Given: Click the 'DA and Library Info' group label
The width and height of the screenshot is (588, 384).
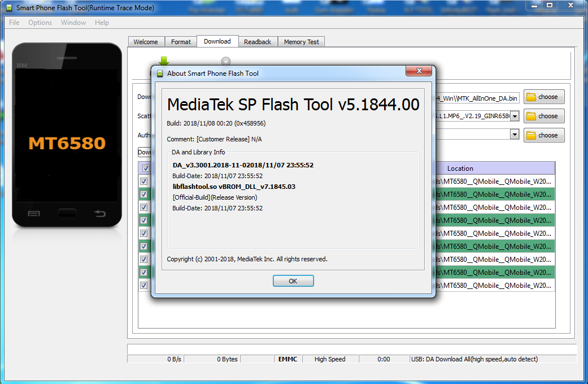Looking at the screenshot, I should point(198,152).
